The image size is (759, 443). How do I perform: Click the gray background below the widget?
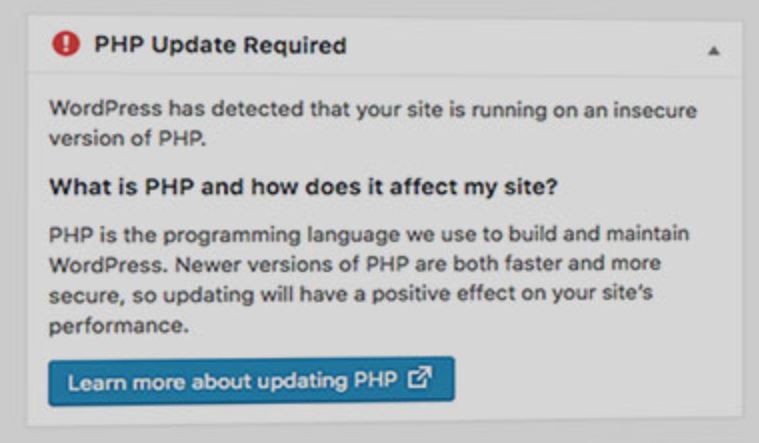380,434
